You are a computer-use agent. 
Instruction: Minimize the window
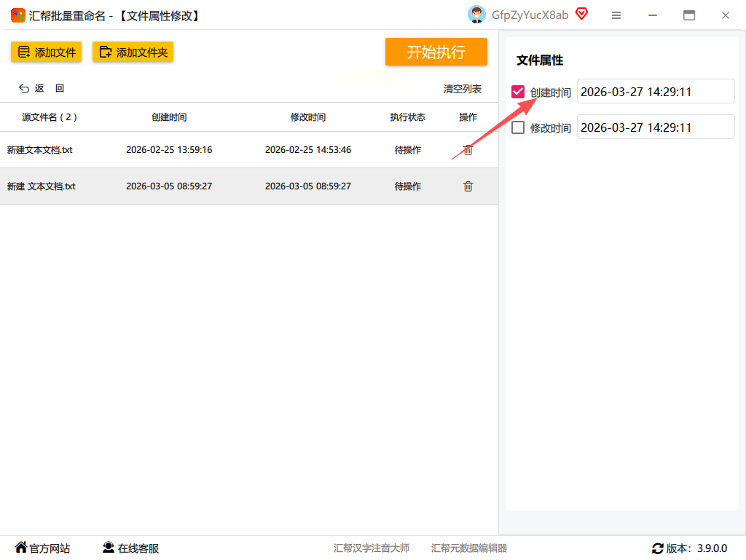point(653,15)
